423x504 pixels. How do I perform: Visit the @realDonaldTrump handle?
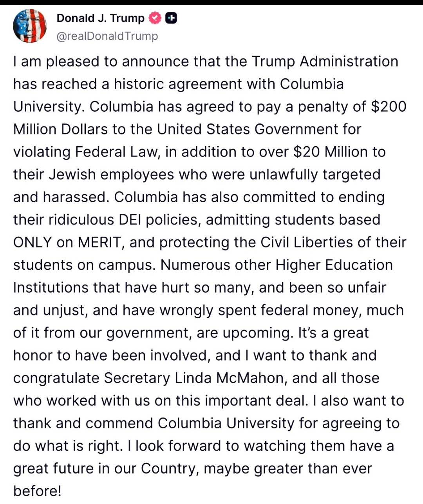pos(107,36)
